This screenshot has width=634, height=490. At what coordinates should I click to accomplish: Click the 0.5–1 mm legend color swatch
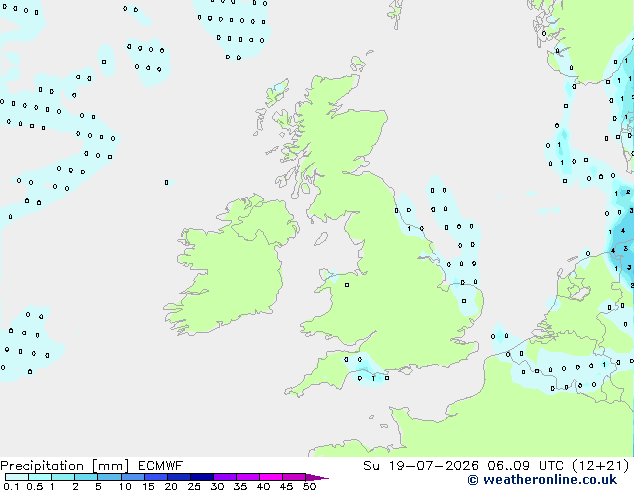[40, 477]
